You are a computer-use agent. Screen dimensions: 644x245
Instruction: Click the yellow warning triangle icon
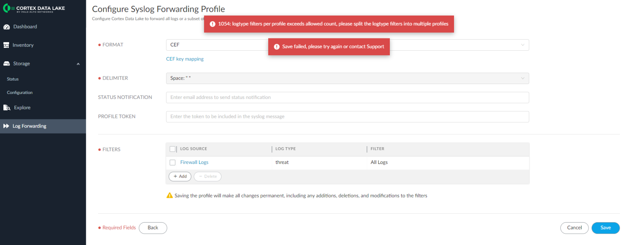pos(169,196)
